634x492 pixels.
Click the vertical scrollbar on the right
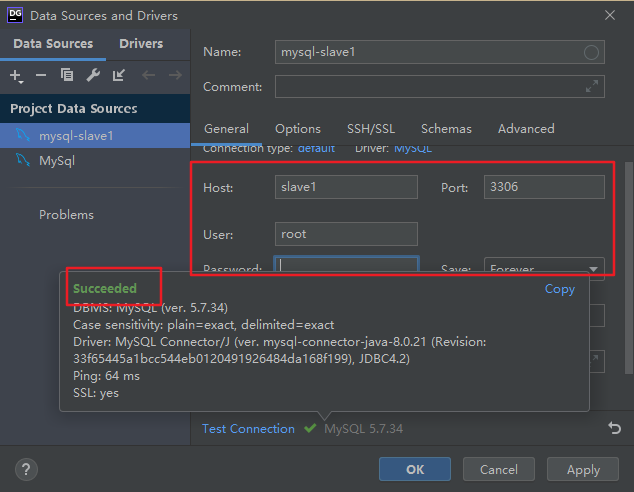(x=629, y=268)
